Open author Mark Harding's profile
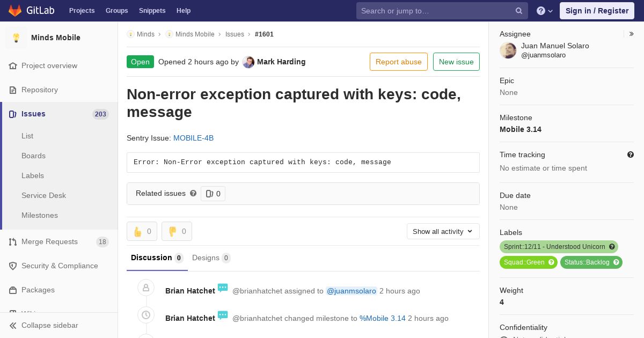This screenshot has height=338, width=644. pos(281,62)
